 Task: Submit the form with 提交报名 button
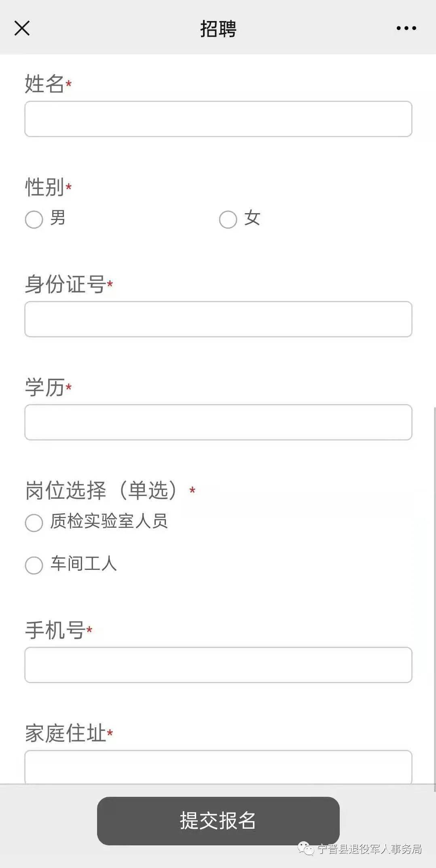coord(218,821)
